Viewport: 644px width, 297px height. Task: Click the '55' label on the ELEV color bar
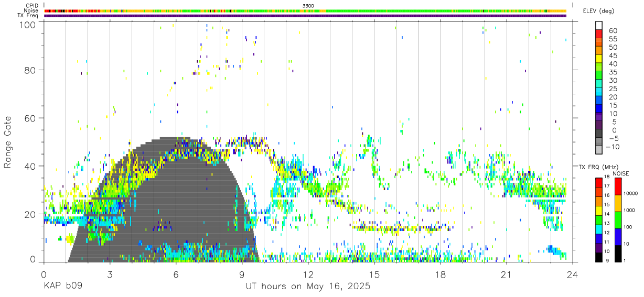pyautogui.click(x=613, y=39)
